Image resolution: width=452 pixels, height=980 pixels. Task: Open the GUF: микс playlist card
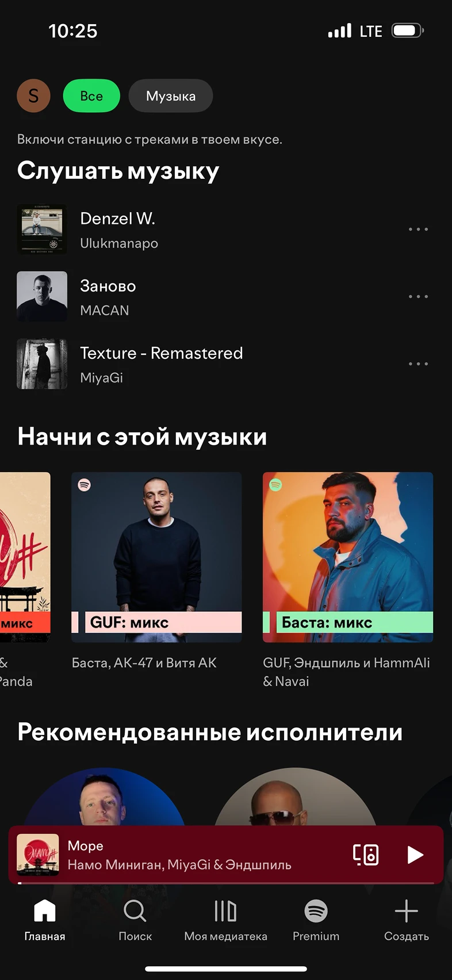[x=156, y=557]
